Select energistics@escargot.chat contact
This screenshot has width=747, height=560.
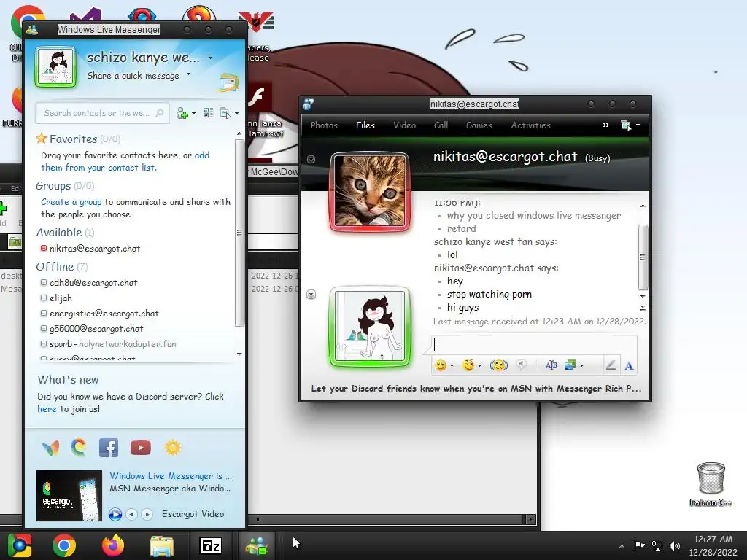point(99,314)
